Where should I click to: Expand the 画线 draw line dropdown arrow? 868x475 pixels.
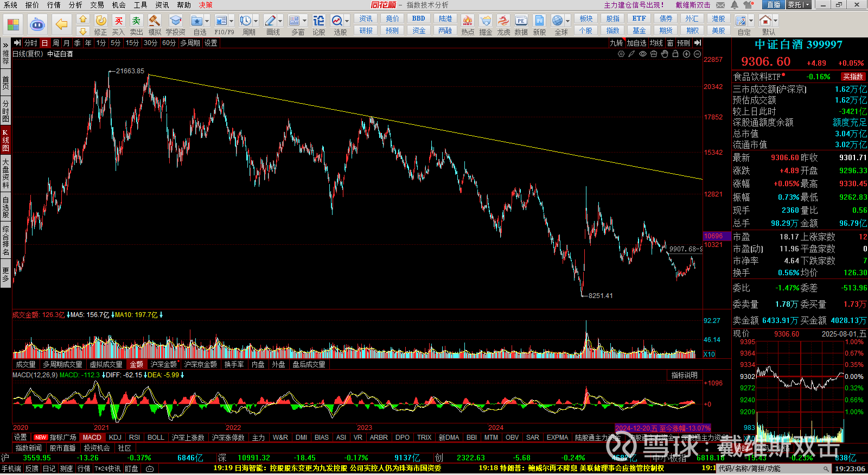click(x=280, y=21)
